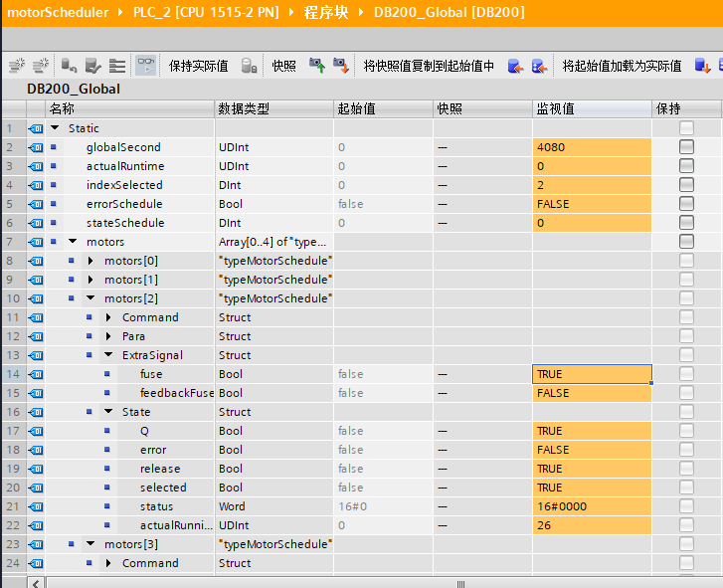Click the load start values as actual icon
The width and height of the screenshot is (723, 588).
point(703,66)
